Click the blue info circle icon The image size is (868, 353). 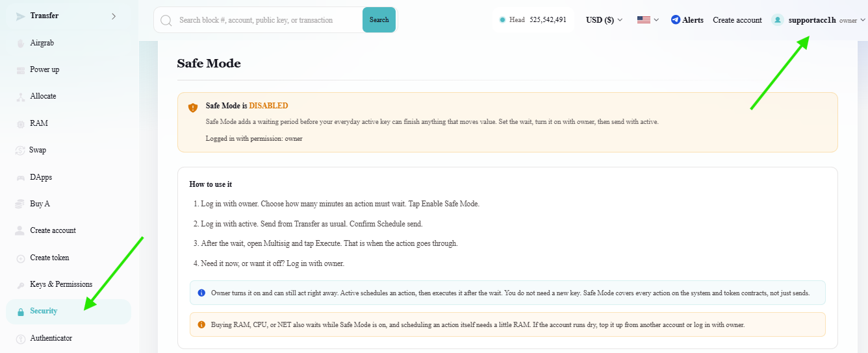click(x=201, y=293)
